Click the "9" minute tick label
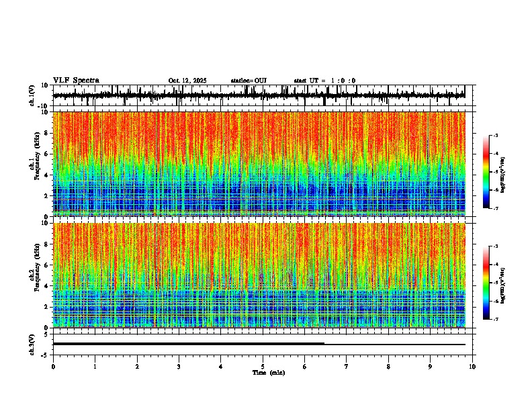This screenshot has width=532, height=411. pos(430,367)
